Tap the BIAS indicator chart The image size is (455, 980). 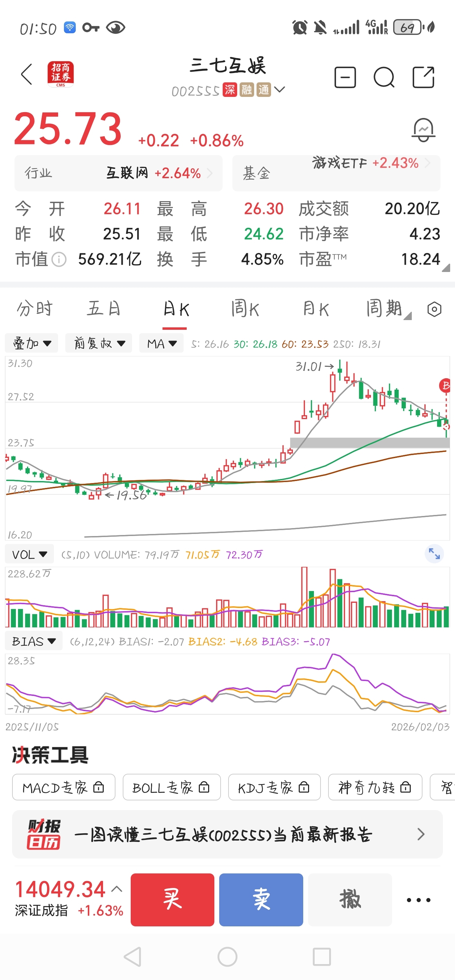pos(227,684)
